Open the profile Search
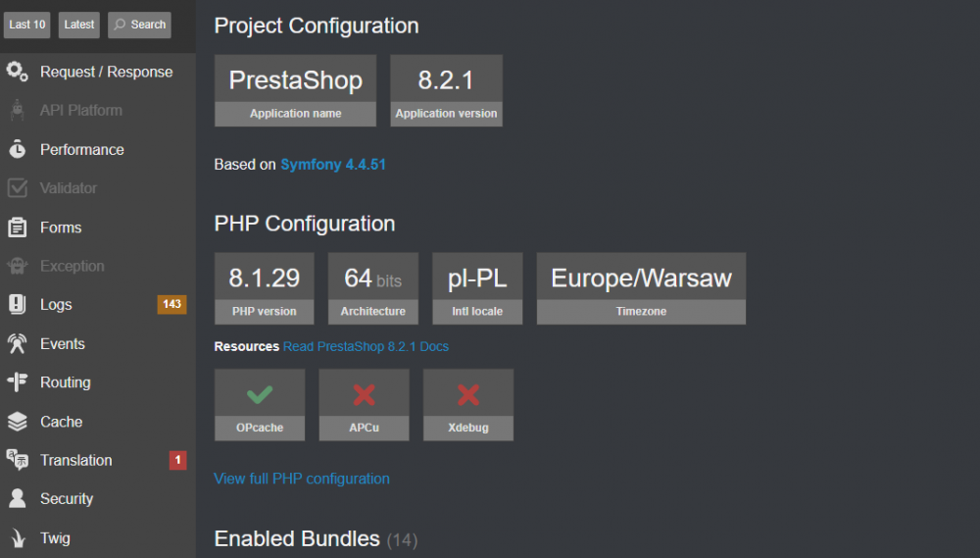The image size is (980, 558). click(139, 25)
